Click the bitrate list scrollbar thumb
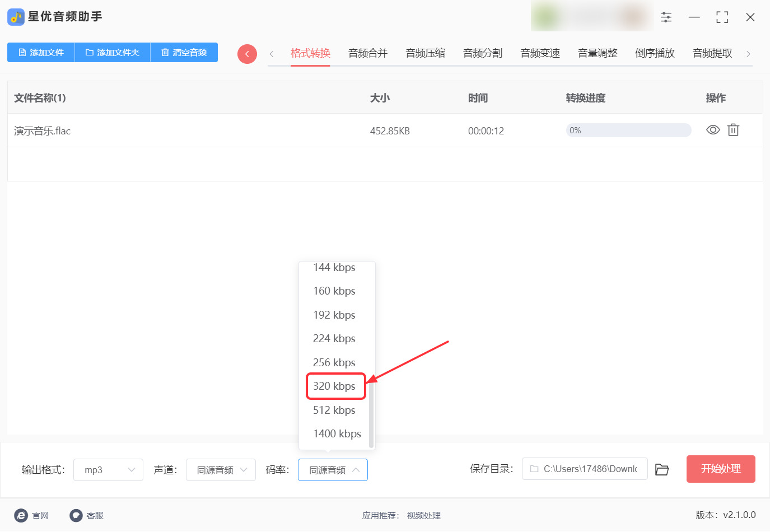The width and height of the screenshot is (770, 532). coord(371,415)
